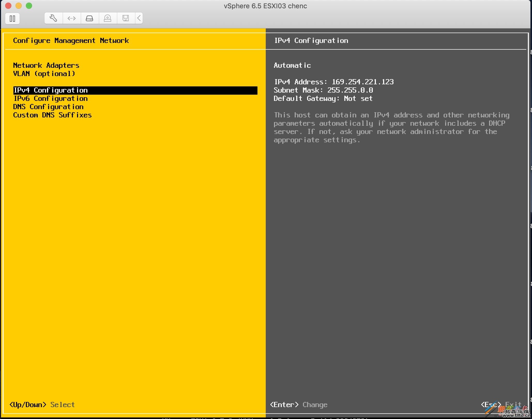Select the Network Adapters menu entry

(x=46, y=65)
